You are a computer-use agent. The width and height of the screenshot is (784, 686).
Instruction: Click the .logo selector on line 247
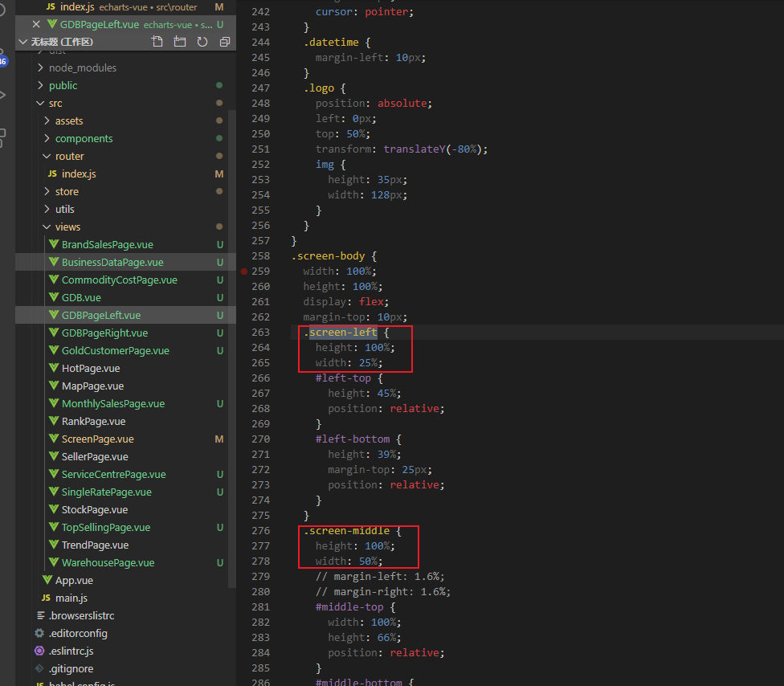click(x=318, y=88)
